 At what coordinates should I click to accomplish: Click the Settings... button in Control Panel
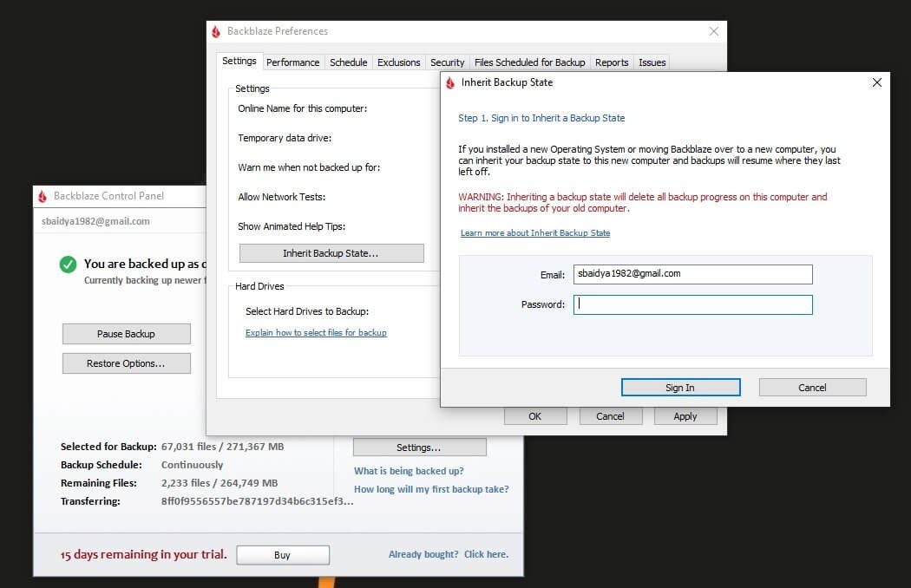click(x=419, y=448)
